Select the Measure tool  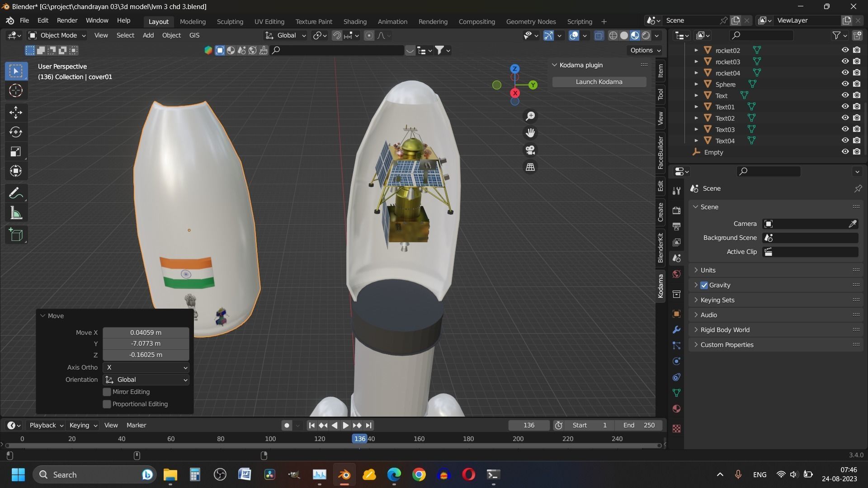[x=16, y=212]
